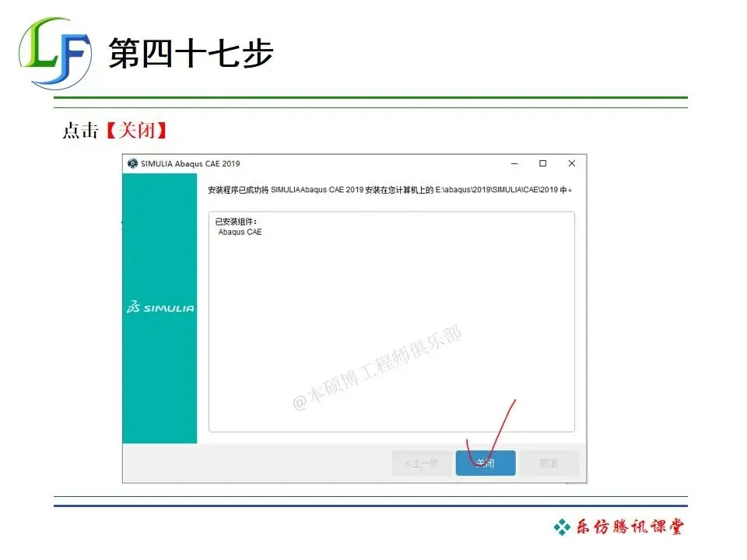Click the greyed-out 取消 cancel button
The width and height of the screenshot is (747, 560).
(x=549, y=463)
